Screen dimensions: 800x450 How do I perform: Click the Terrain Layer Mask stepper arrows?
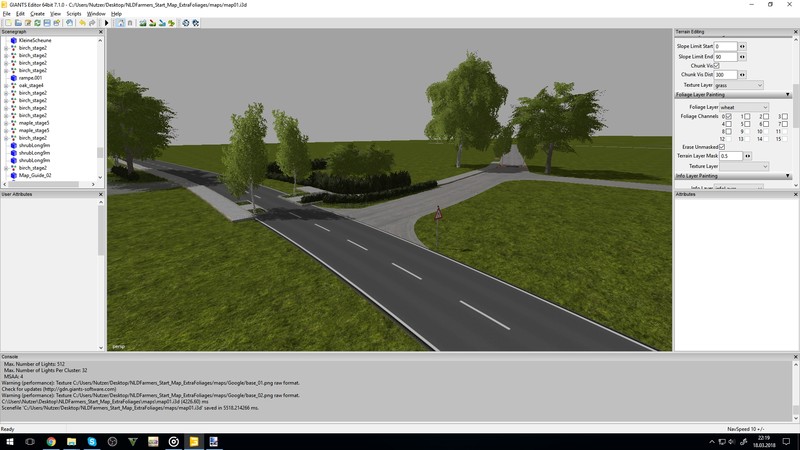point(747,156)
